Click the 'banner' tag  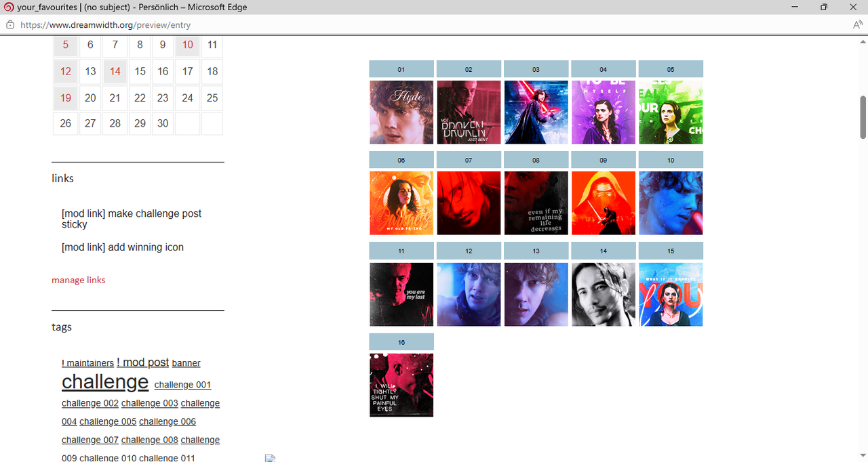(186, 363)
